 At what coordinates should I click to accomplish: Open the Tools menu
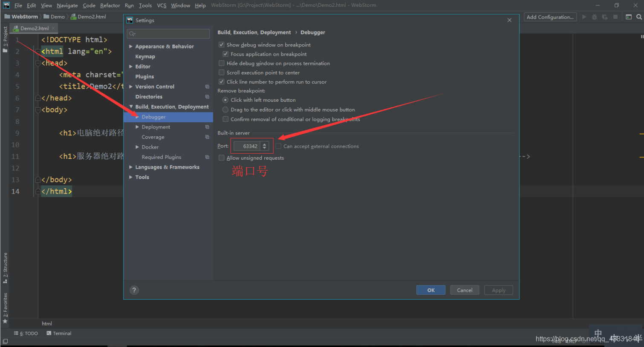145,6
